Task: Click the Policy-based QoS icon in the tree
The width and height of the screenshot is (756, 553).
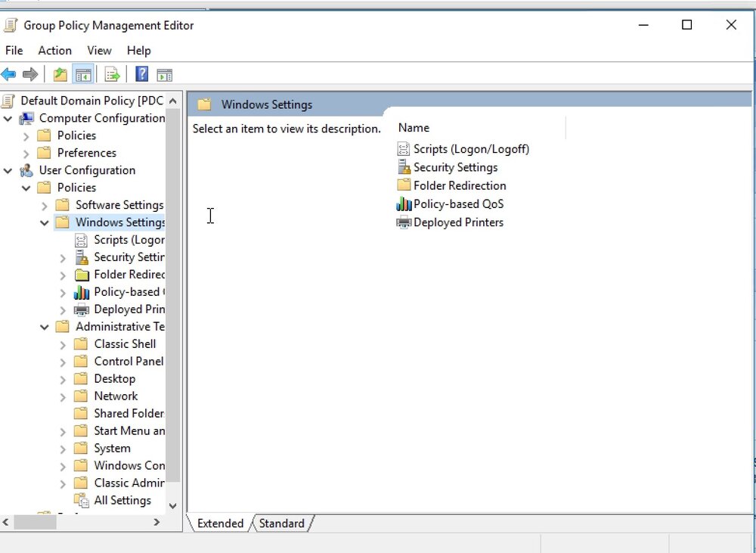Action: tap(82, 292)
